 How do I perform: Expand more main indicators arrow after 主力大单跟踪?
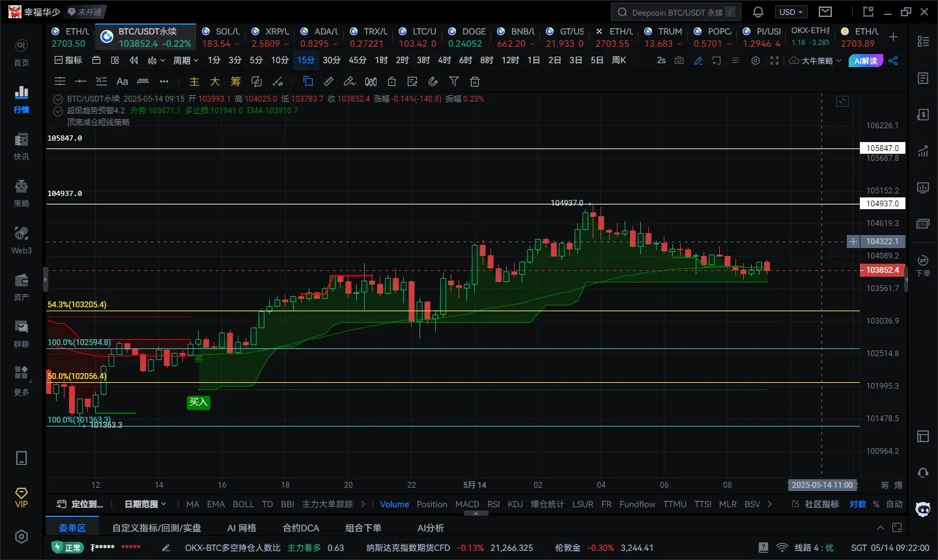pos(363,504)
